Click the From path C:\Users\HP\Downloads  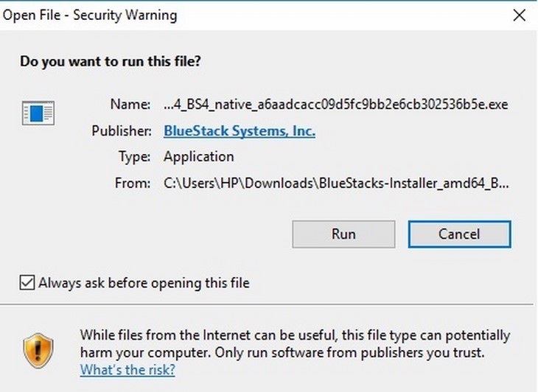336,183
